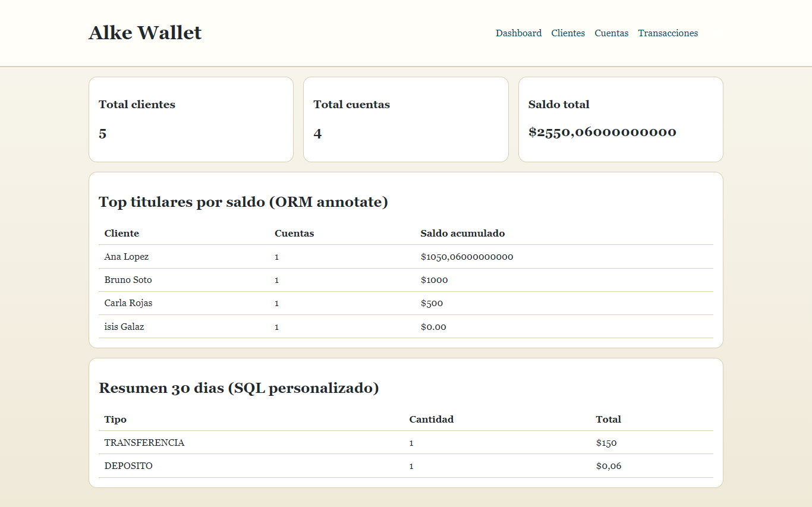The image size is (812, 507).
Task: Click the Cantidad column header
Action: [x=431, y=419]
